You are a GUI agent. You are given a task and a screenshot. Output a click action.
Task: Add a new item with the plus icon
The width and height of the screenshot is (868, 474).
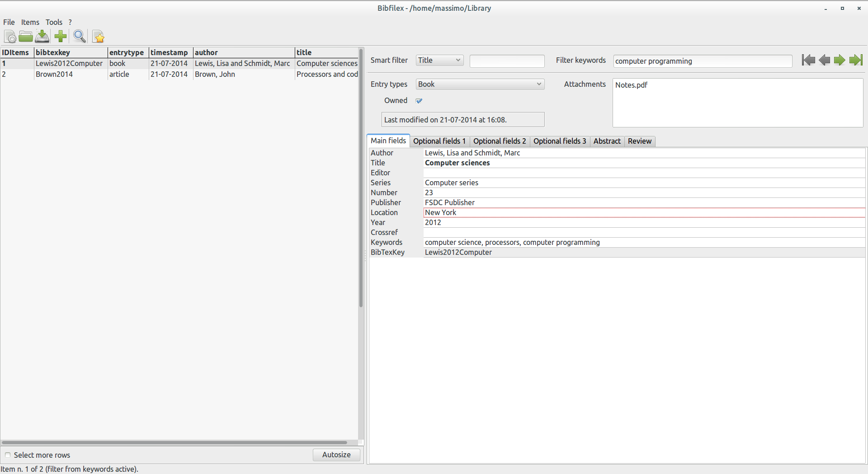click(x=61, y=36)
